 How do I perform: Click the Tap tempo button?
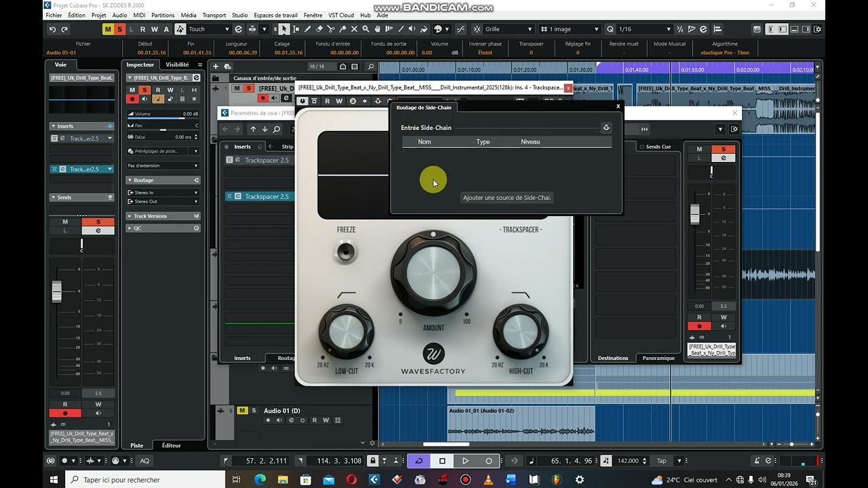click(661, 461)
